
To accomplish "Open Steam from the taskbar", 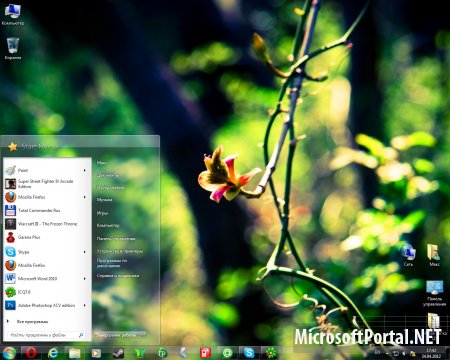I will 118,353.
